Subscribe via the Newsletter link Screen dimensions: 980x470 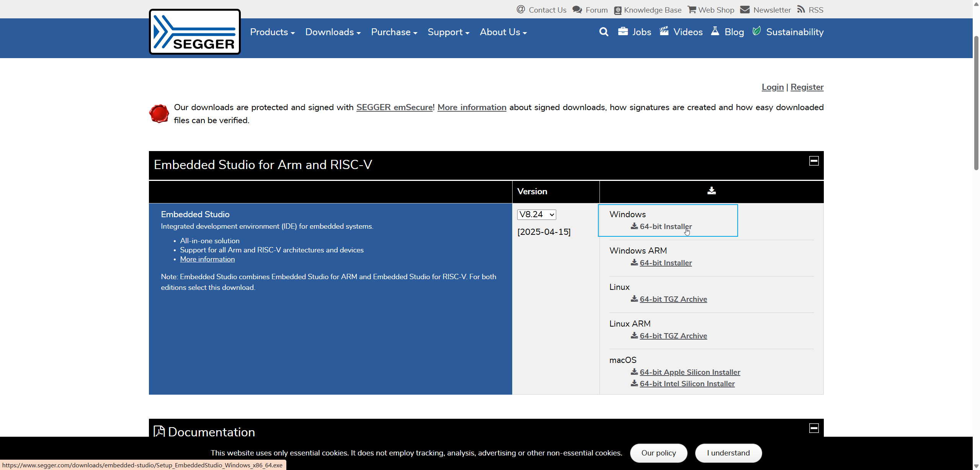[x=772, y=10]
